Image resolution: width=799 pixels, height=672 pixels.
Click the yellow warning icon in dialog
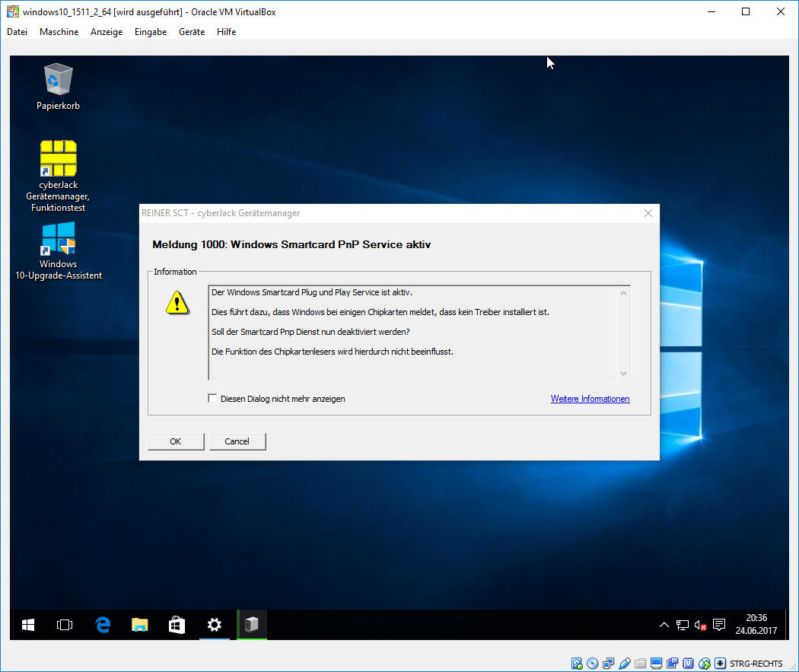[x=177, y=303]
